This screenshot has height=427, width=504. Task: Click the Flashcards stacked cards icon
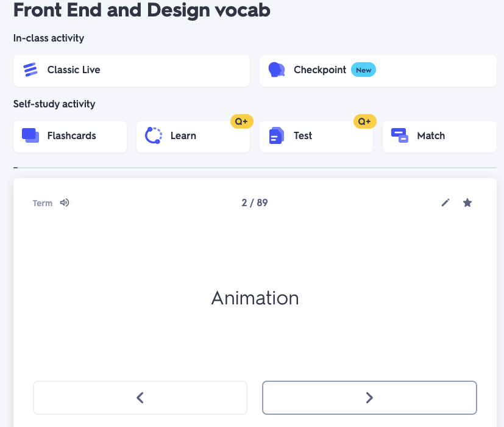point(30,135)
